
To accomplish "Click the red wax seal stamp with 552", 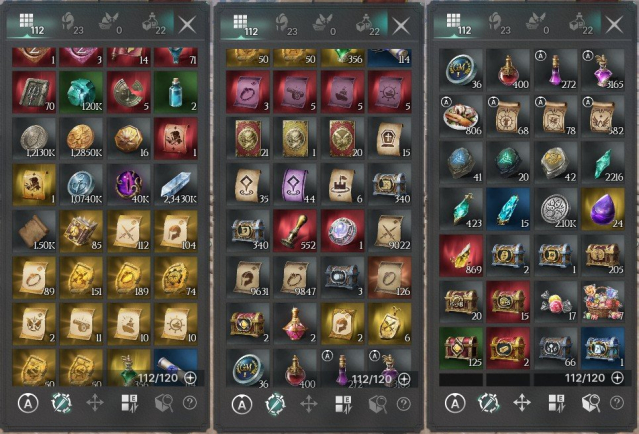I will 295,231.
